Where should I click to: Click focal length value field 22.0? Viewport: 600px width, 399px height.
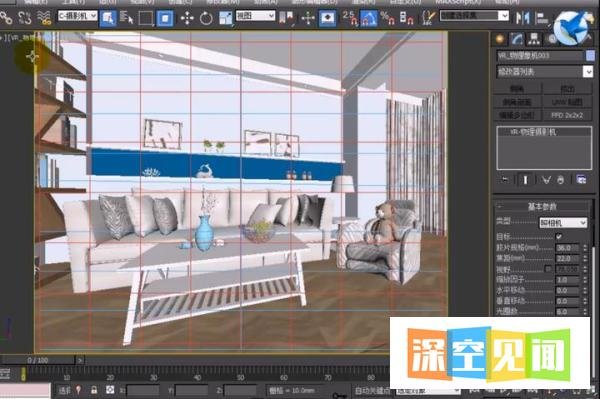click(x=567, y=259)
